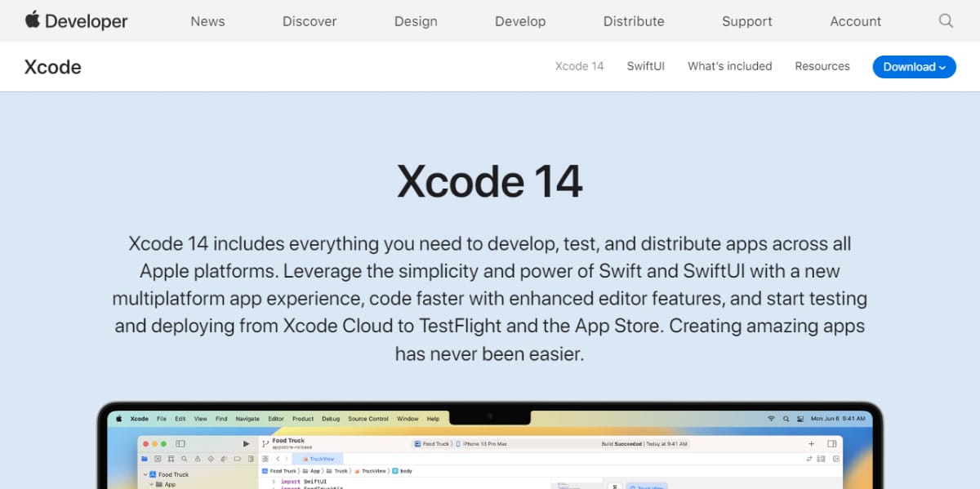This screenshot has height=489, width=980.
Task: Open the search magnifier icon
Action: 946,21
